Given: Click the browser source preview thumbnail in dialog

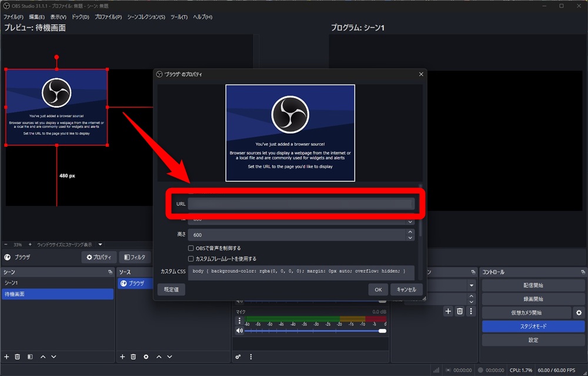Looking at the screenshot, I should coord(290,133).
